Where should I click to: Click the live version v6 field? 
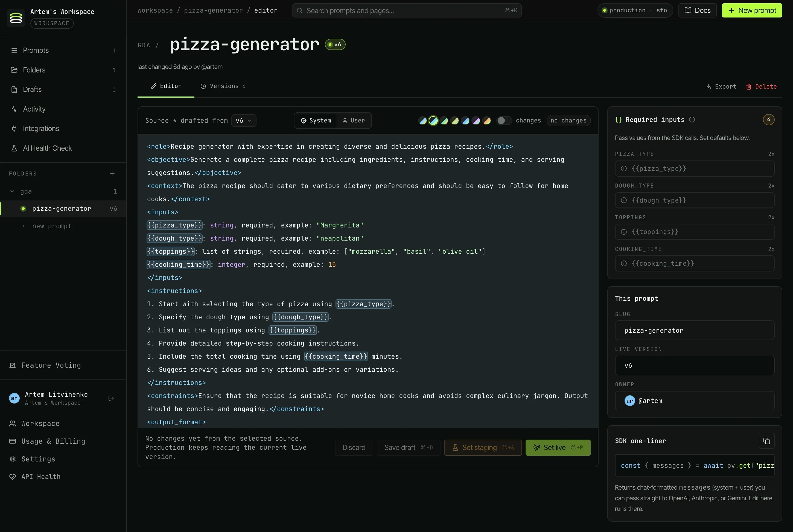(x=694, y=366)
